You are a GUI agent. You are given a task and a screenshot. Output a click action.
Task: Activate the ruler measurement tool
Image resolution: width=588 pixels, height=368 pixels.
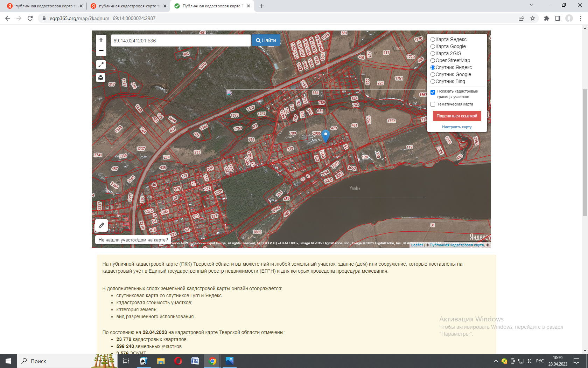point(101,225)
